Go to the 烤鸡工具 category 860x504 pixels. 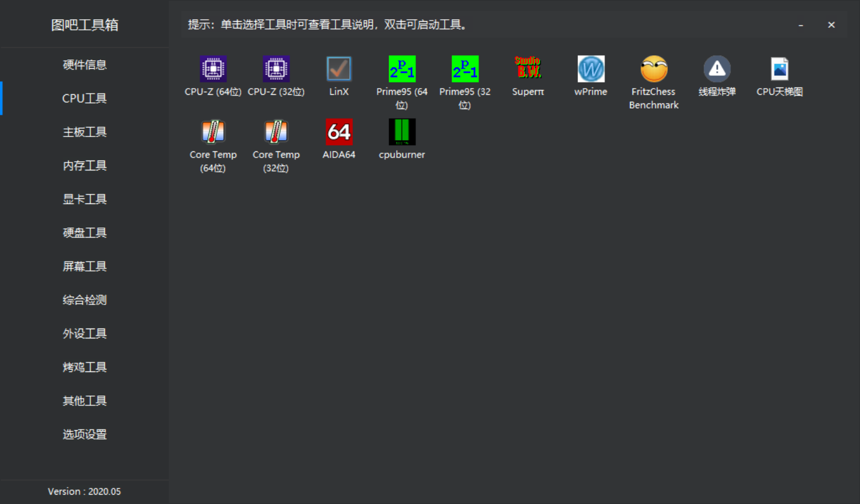point(84,367)
